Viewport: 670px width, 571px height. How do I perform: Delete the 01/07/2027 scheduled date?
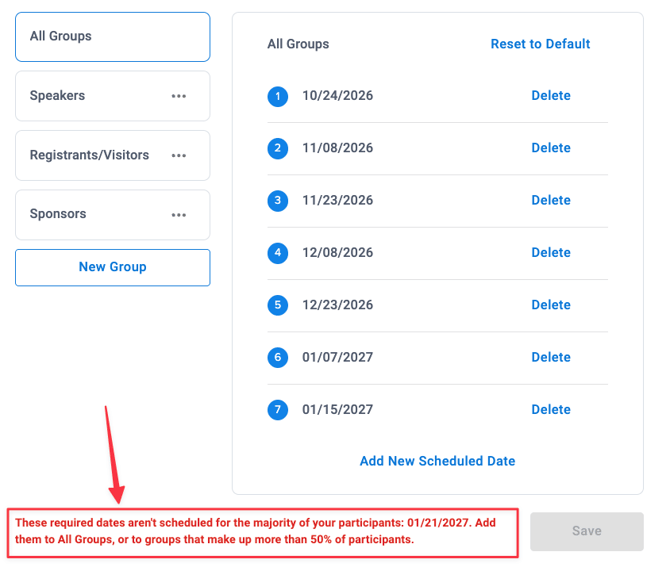[551, 357]
